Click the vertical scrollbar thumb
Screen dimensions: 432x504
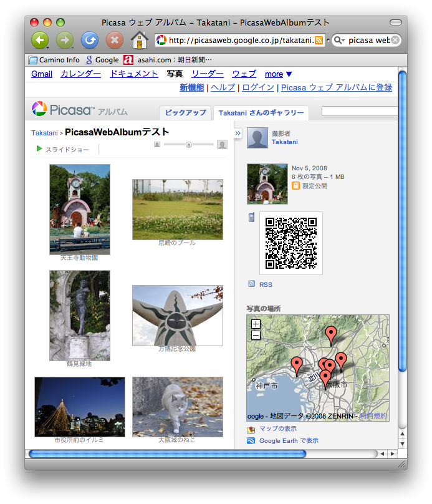402,221
